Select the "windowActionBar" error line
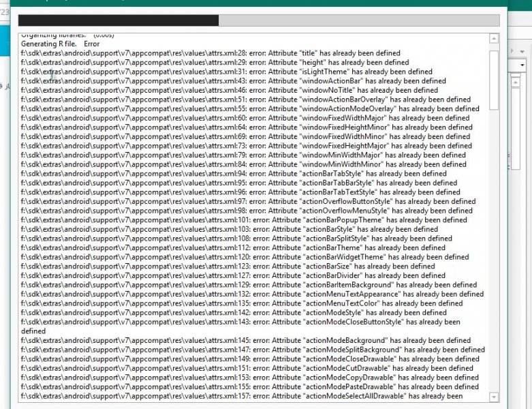 coord(233,81)
